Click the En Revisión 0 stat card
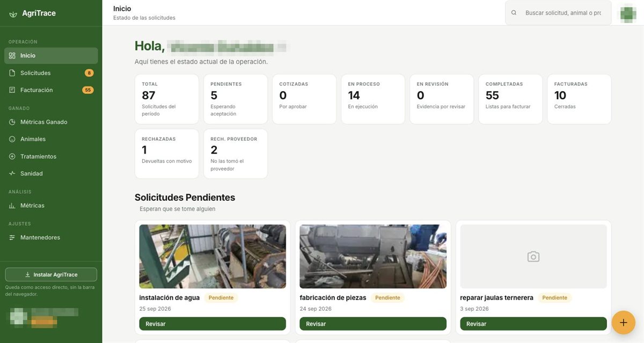 click(442, 99)
